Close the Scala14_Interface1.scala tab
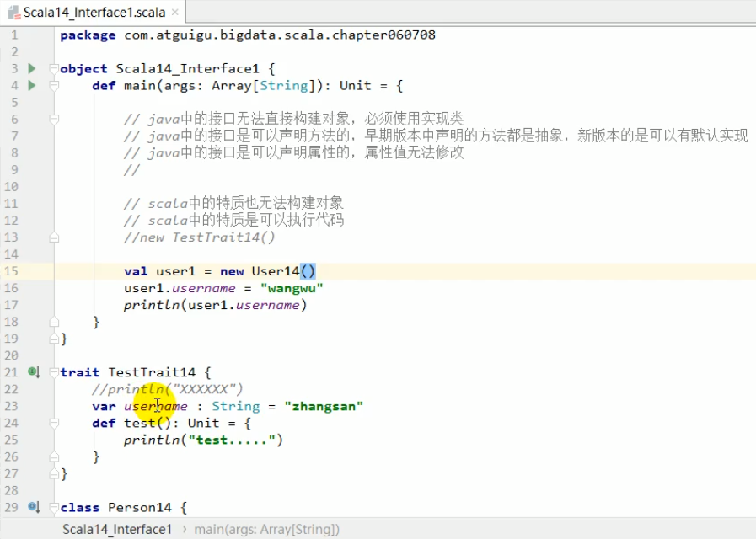756x539 pixels. pyautogui.click(x=175, y=12)
